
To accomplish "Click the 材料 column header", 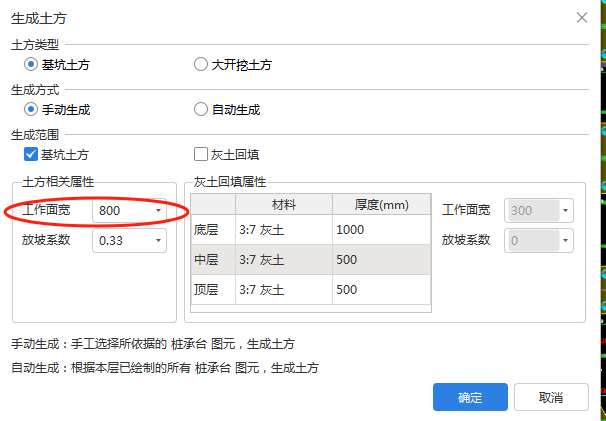I will point(284,204).
